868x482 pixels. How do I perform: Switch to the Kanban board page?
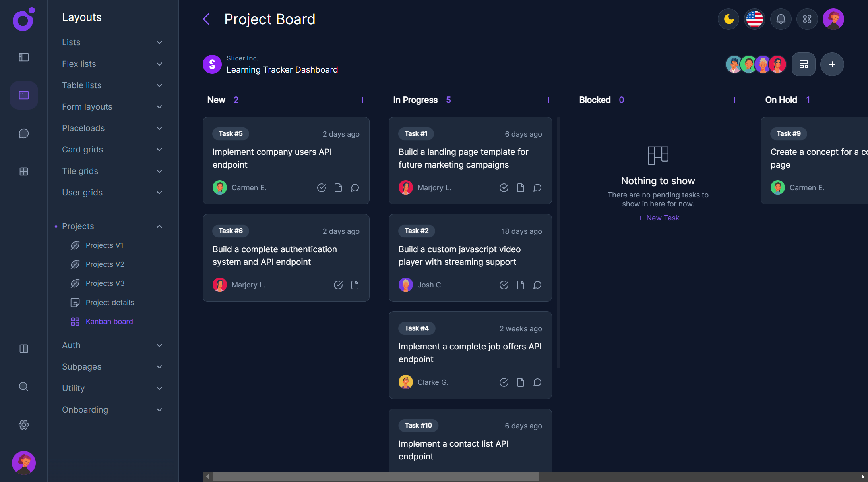(109, 321)
